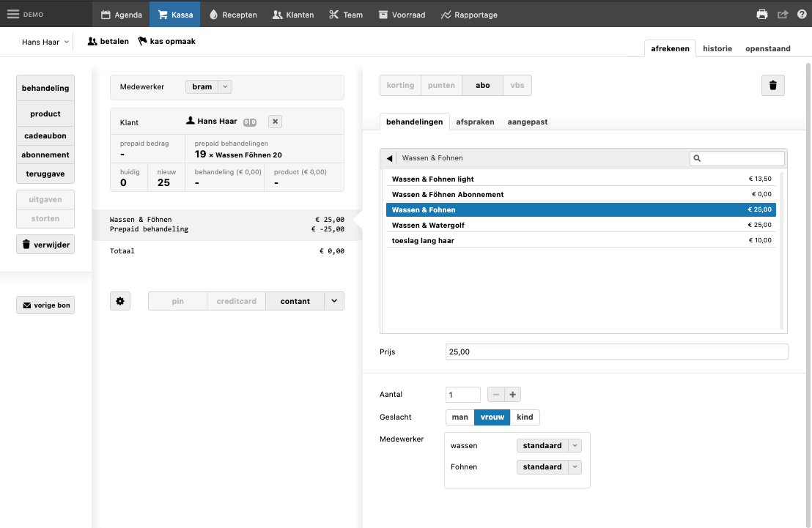Switch to the historie tab
This screenshot has height=528, width=812.
click(717, 48)
